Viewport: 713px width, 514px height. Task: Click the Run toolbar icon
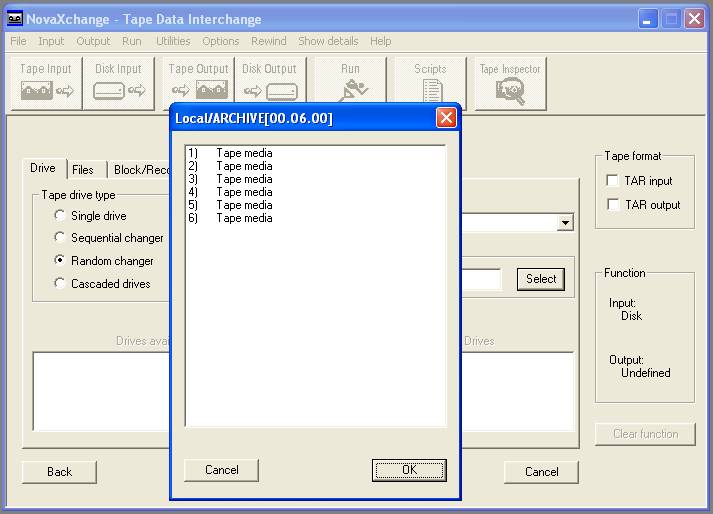350,83
